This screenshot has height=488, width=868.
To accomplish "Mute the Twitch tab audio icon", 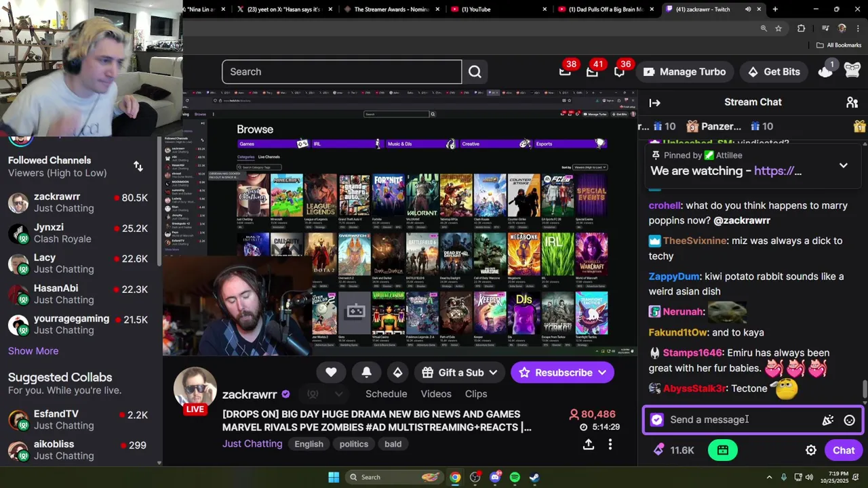I will click(748, 9).
